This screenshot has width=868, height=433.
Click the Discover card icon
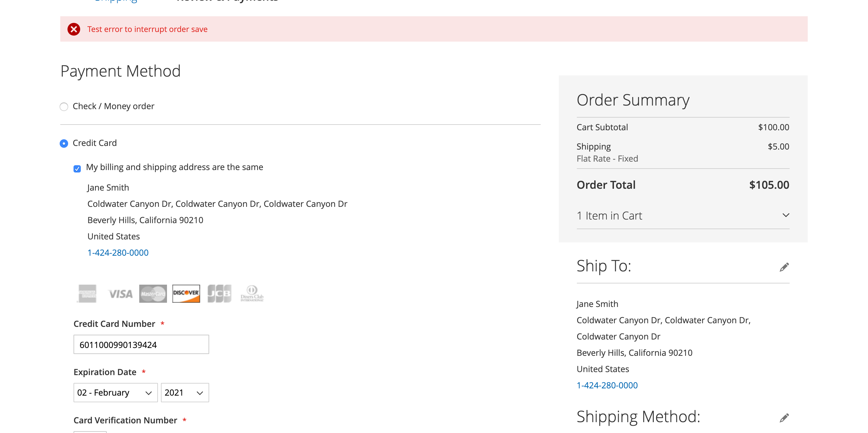(186, 293)
